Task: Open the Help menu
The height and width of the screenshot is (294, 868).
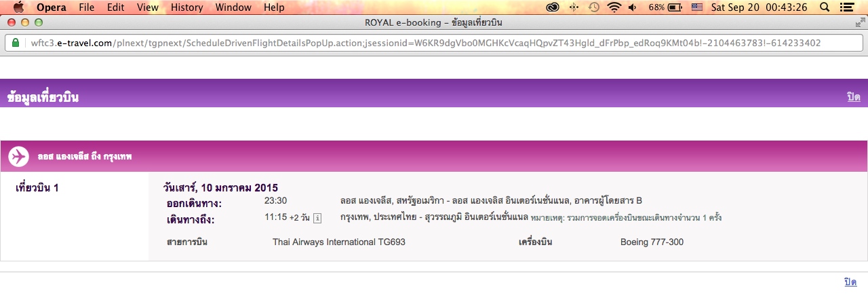Action: [274, 7]
